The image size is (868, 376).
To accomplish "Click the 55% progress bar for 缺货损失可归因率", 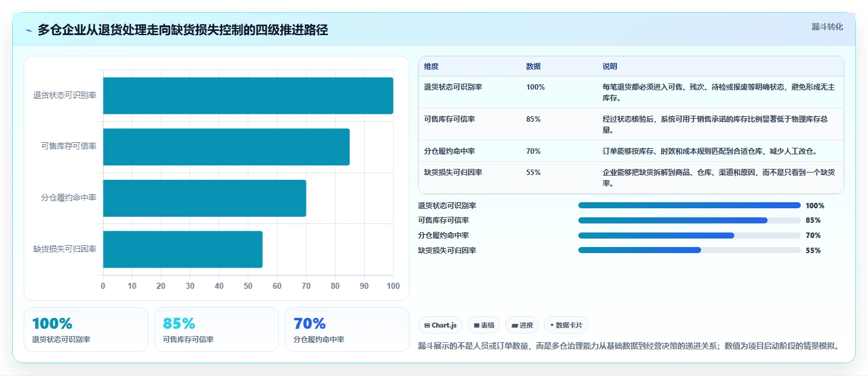I will (x=690, y=250).
